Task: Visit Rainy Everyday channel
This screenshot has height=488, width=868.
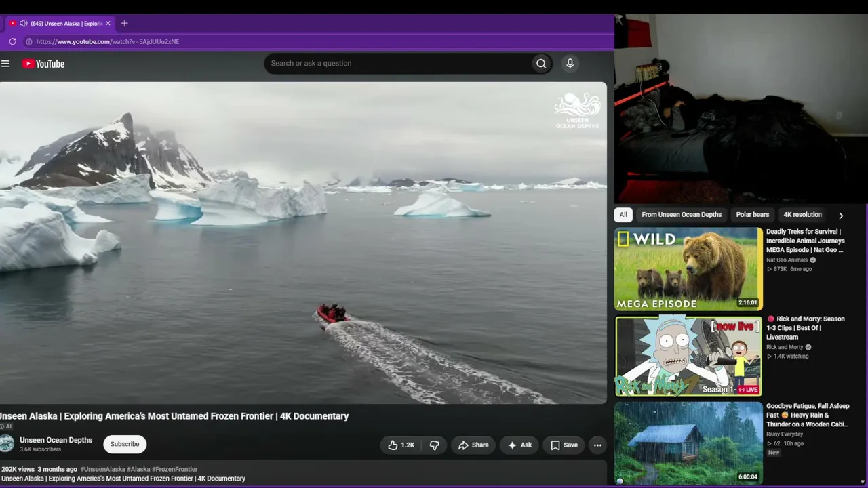Action: tap(785, 434)
